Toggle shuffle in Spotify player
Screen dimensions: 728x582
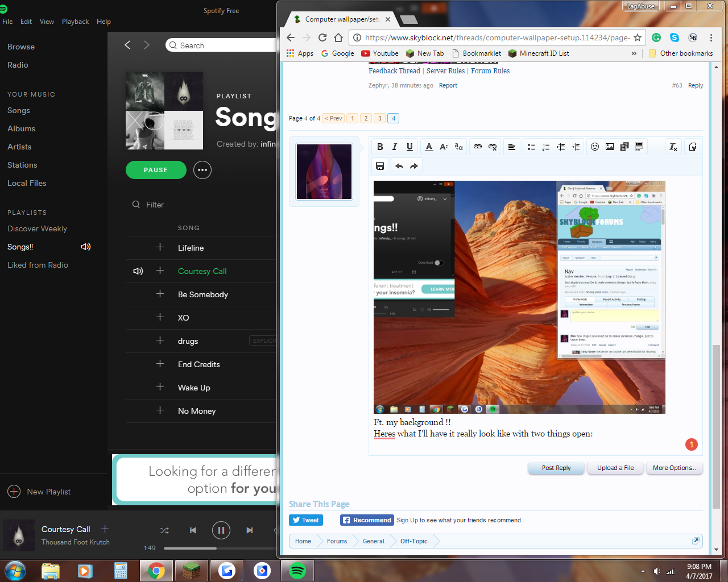click(164, 530)
